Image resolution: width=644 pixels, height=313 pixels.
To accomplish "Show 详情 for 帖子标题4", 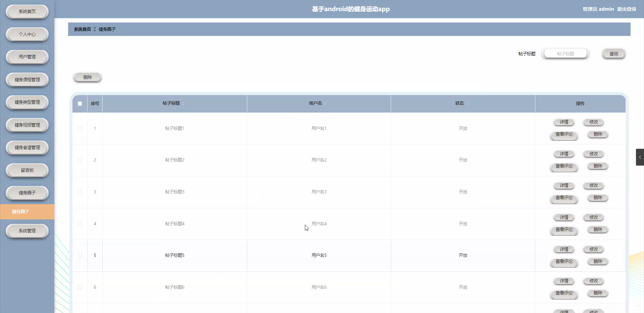I will pos(564,218).
